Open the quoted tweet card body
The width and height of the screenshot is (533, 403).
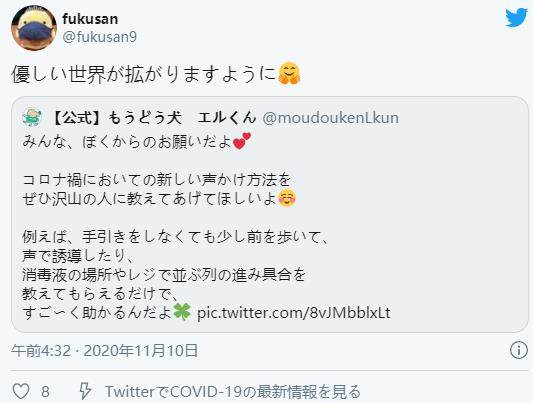tap(270, 214)
